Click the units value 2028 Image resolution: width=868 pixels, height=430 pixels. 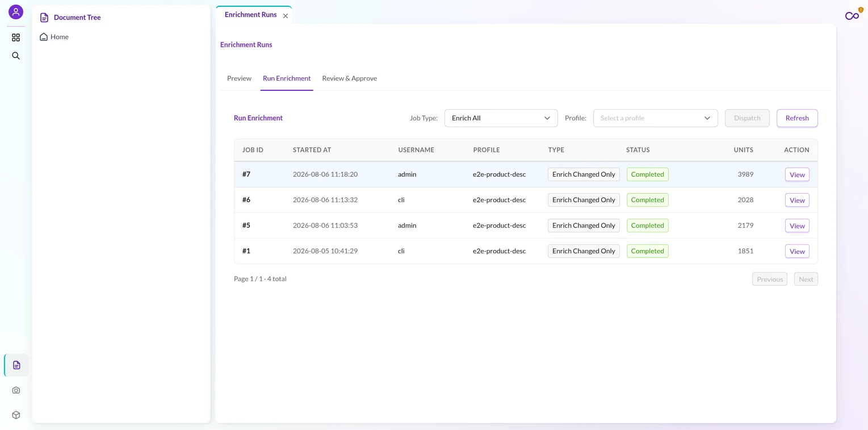[x=745, y=200]
